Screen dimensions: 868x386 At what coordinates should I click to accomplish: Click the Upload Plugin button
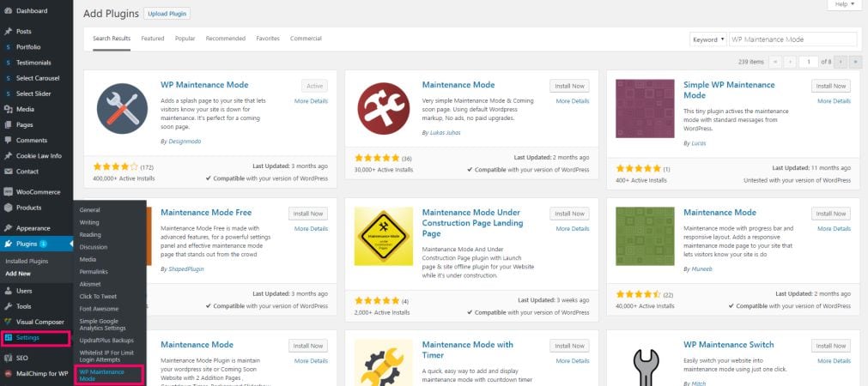(x=167, y=14)
